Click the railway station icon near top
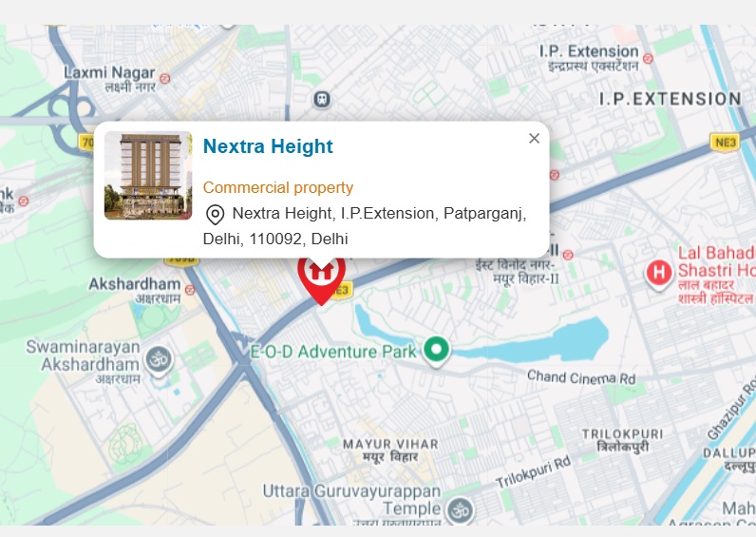 (322, 100)
